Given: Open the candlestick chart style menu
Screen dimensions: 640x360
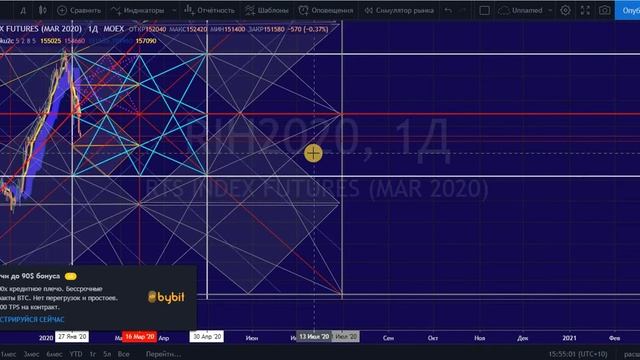Looking at the screenshot, I should (42, 11).
